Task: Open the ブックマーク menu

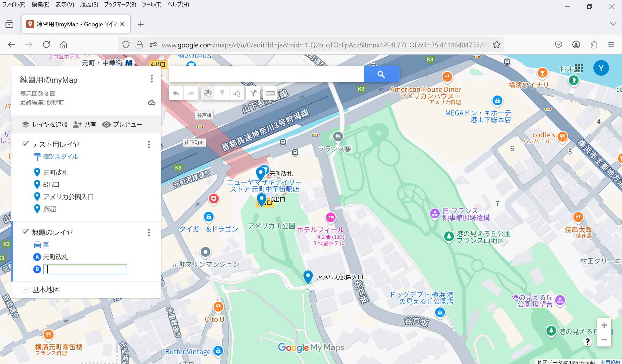Action: point(120,5)
